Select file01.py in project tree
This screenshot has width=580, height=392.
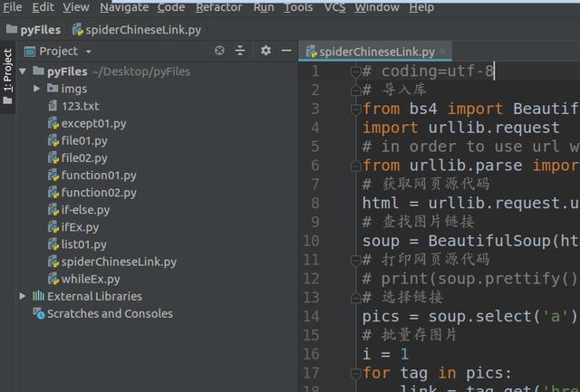[x=84, y=140]
